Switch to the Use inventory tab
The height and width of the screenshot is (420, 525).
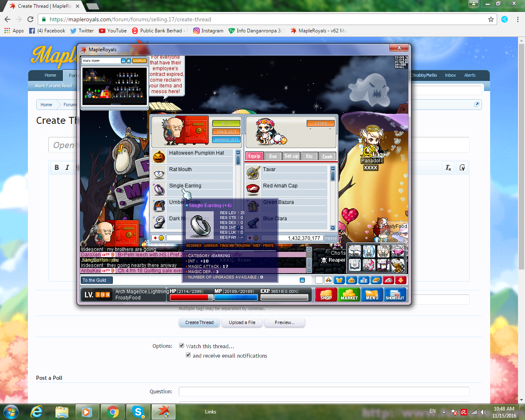coord(273,156)
